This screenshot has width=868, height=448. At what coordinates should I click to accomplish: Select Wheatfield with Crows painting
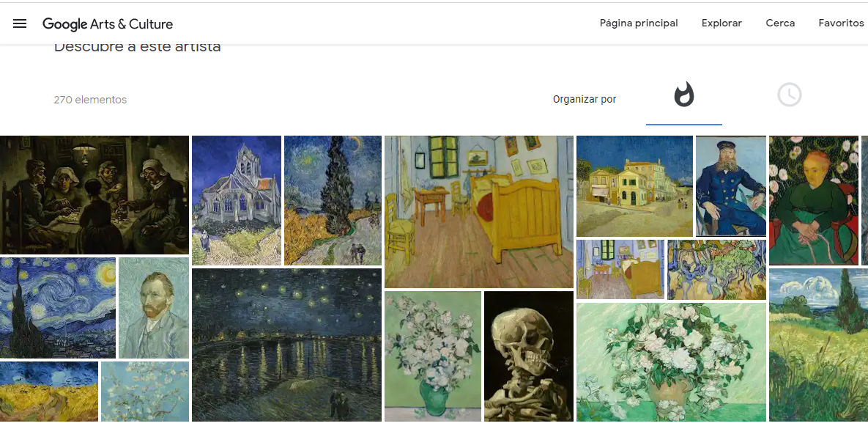48,391
